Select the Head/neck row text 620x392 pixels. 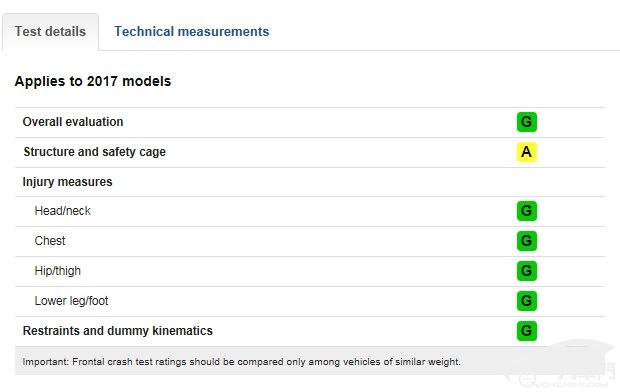pos(62,211)
